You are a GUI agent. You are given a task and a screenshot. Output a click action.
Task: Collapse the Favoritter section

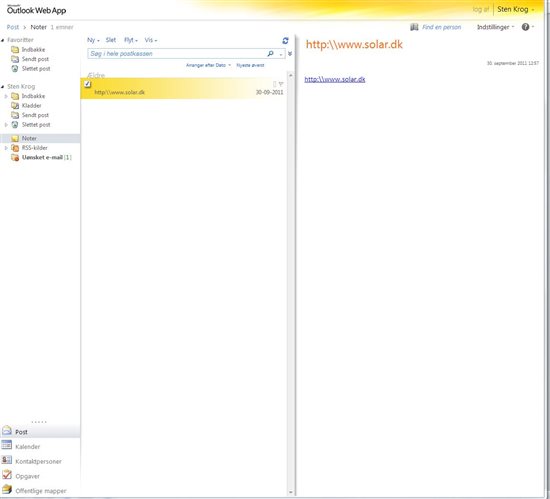[3, 40]
